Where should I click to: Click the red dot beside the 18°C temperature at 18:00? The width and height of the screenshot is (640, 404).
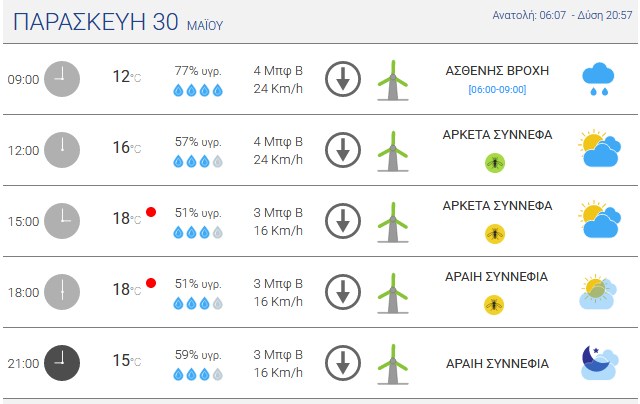pyautogui.click(x=151, y=283)
